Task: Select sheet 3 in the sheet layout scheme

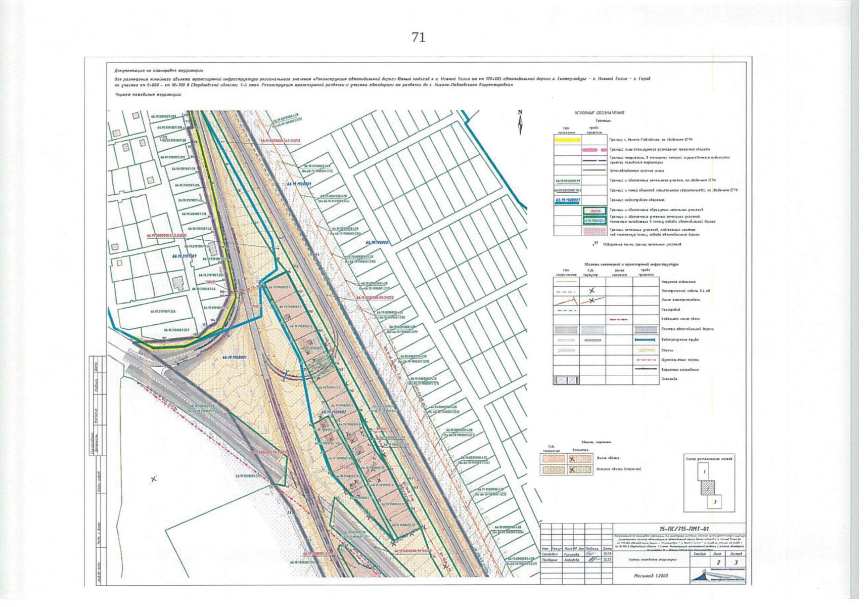Action: [x=714, y=502]
